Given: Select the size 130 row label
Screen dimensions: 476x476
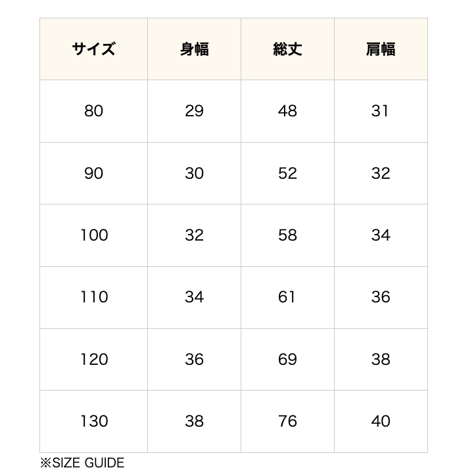Looking at the screenshot, I should point(93,421).
